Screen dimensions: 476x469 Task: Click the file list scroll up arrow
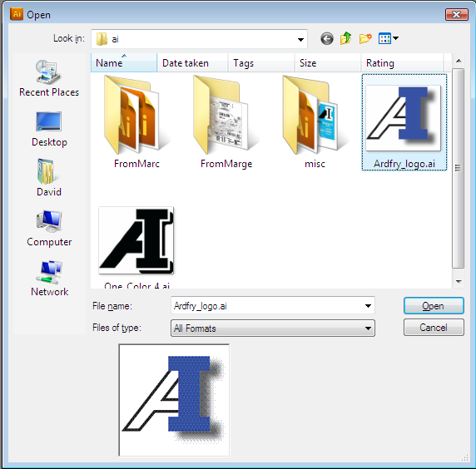[x=459, y=61]
